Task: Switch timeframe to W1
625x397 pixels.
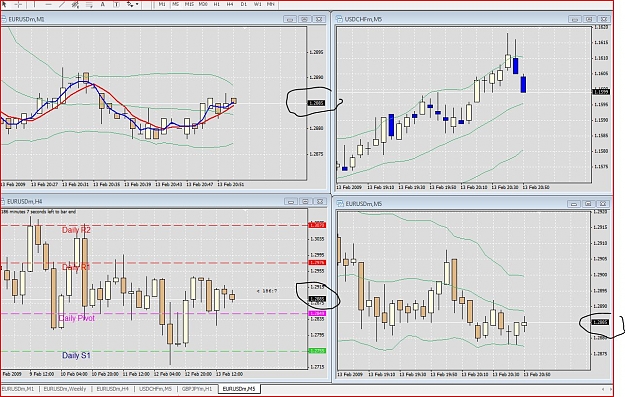Action: pyautogui.click(x=257, y=4)
